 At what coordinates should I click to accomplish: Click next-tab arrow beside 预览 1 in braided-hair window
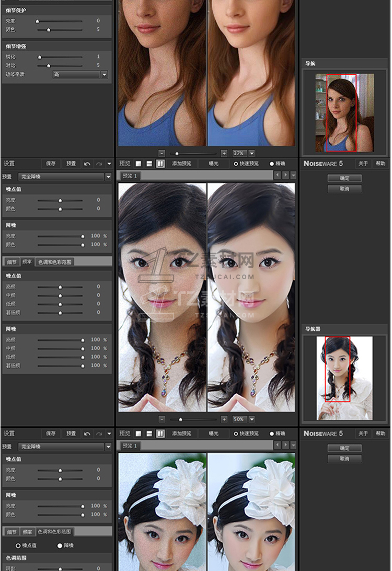[x=286, y=175]
